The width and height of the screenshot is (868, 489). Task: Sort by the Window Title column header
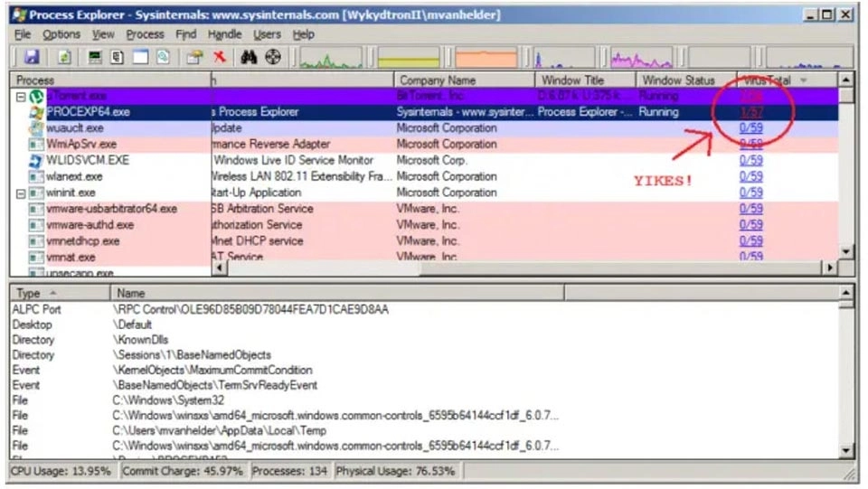point(585,80)
